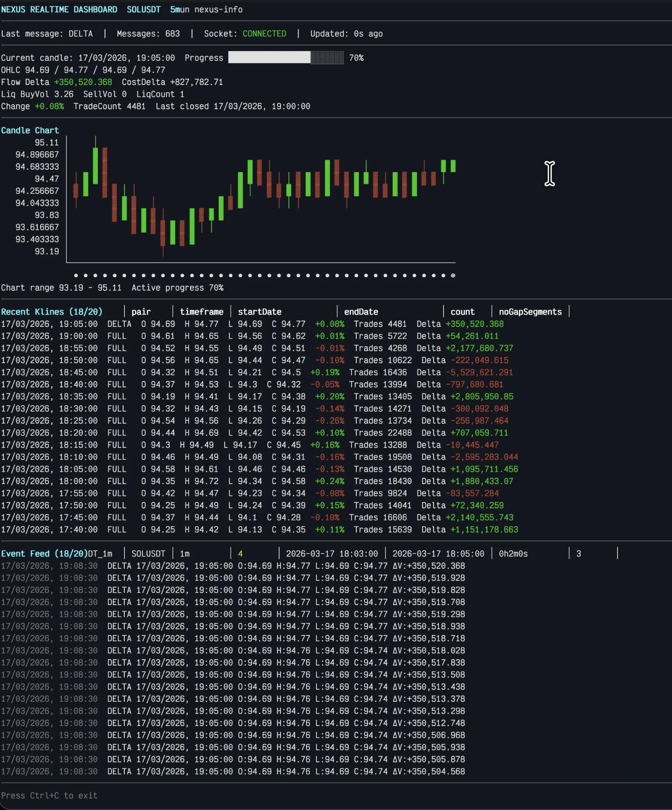Viewport: 672px width, 810px height.
Task: Click event feed entry ΔV:+350,504.568
Action: click(429, 771)
